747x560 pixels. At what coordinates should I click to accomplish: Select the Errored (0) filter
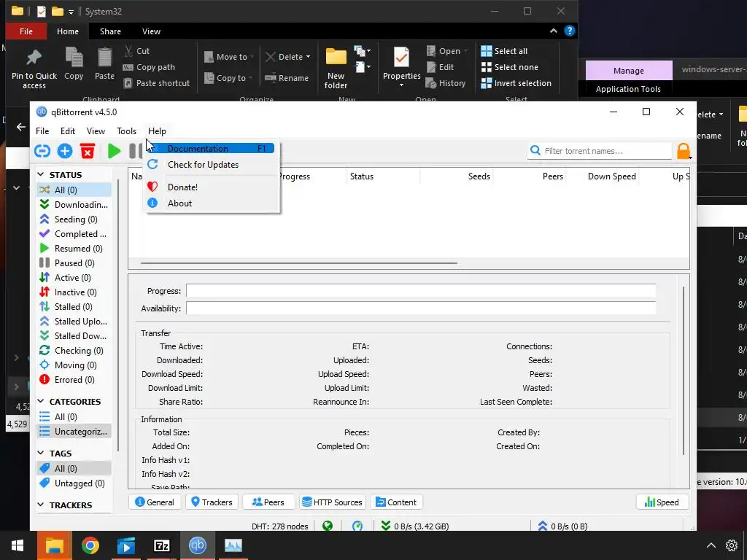pyautogui.click(x=74, y=380)
